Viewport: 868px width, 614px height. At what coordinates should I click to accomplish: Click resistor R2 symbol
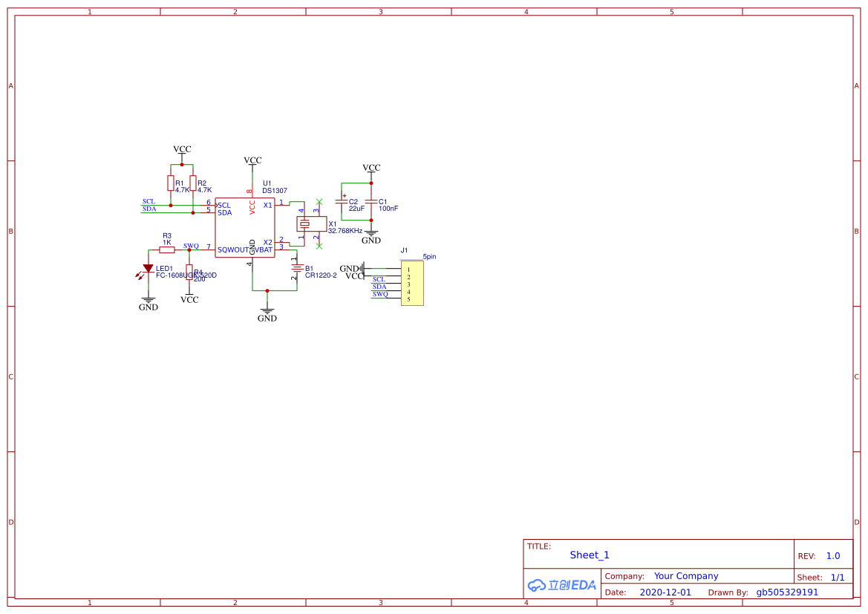click(x=192, y=183)
